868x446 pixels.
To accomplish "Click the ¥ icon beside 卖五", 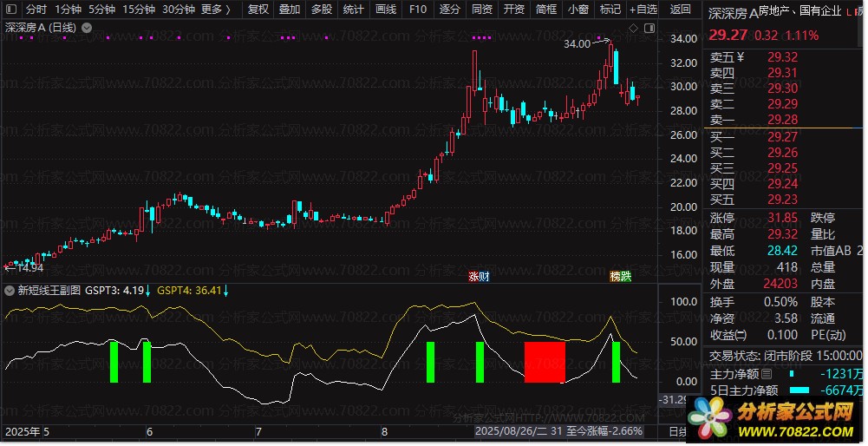I will (741, 57).
